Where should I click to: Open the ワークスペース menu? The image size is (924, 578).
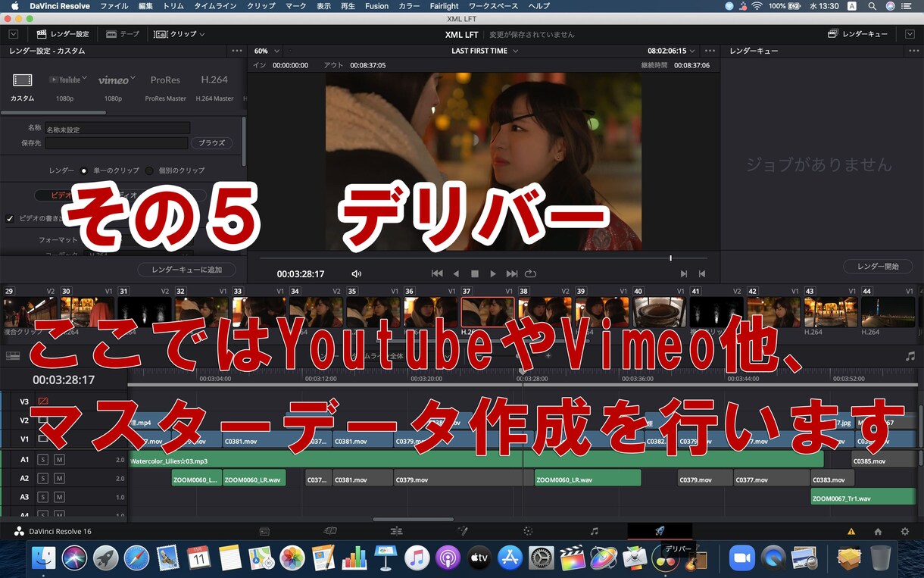[x=493, y=6]
